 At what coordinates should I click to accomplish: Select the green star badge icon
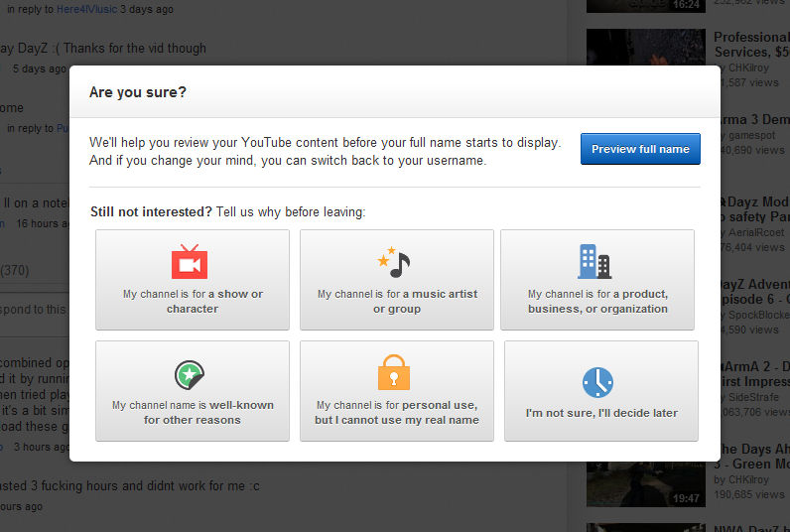(x=190, y=375)
